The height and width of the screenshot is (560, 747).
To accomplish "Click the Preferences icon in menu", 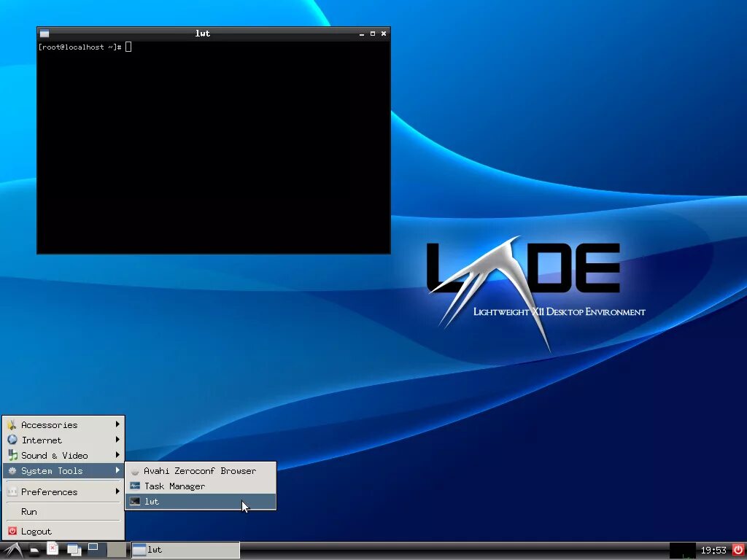I will pos(12,491).
